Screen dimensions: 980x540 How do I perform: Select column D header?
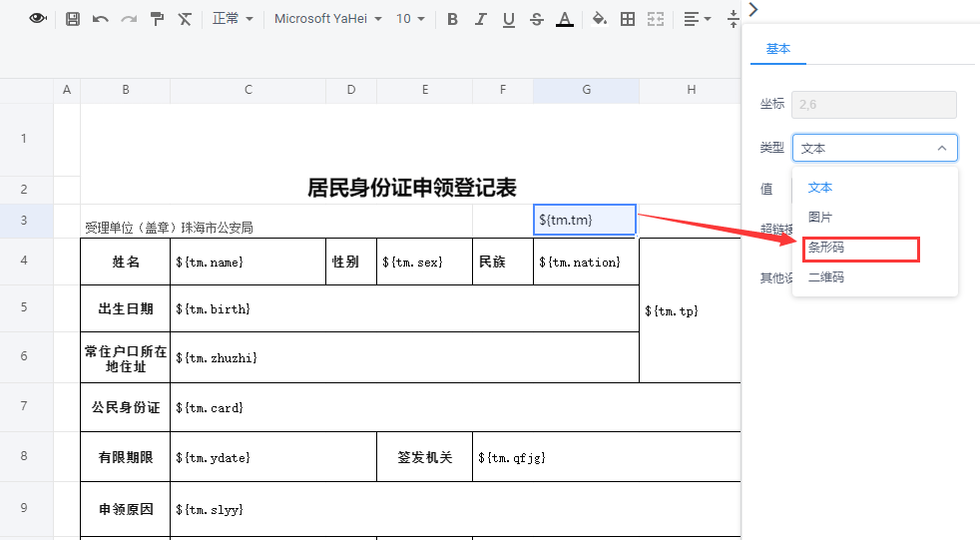[x=351, y=90]
